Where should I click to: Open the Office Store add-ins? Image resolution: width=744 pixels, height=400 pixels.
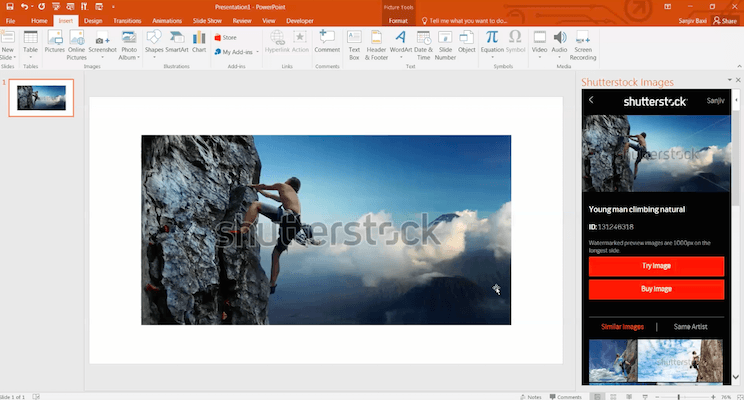pyautogui.click(x=225, y=37)
